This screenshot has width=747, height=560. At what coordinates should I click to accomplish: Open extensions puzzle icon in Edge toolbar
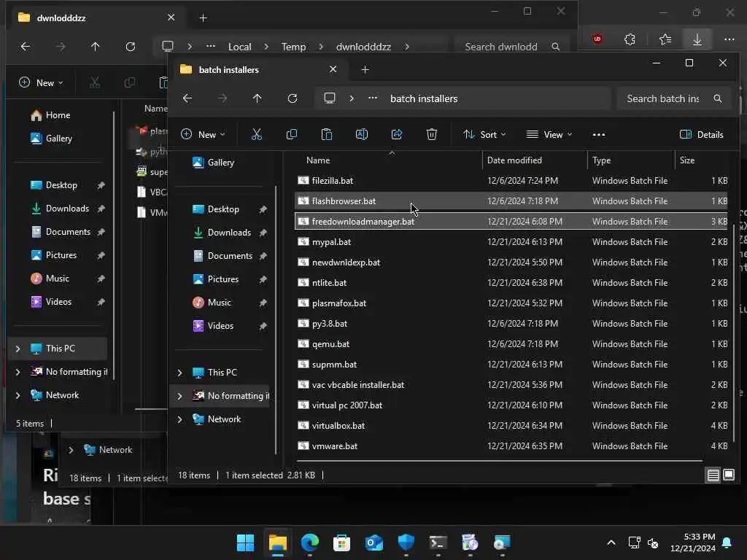coord(630,39)
